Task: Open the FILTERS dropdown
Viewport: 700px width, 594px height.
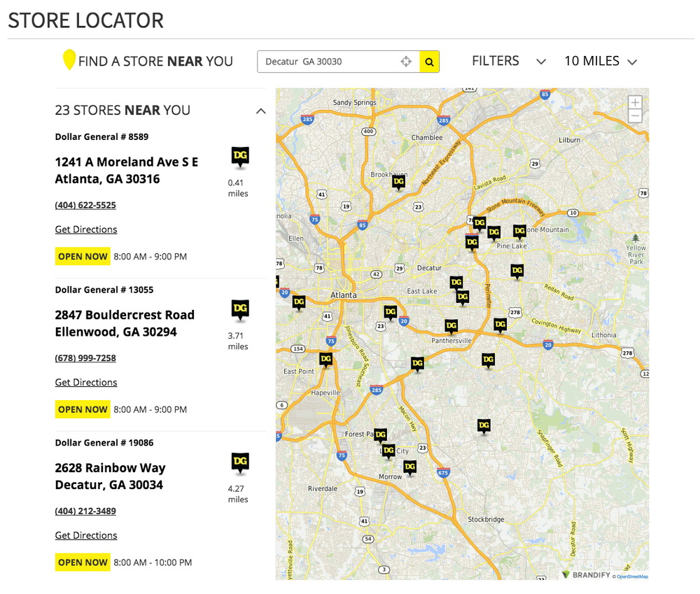Action: [x=509, y=61]
